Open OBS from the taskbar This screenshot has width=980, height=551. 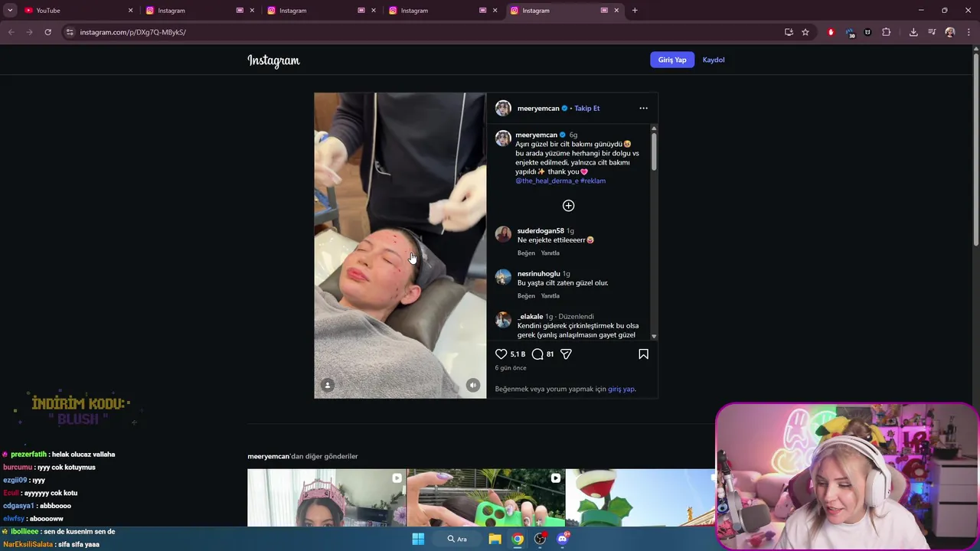(541, 539)
